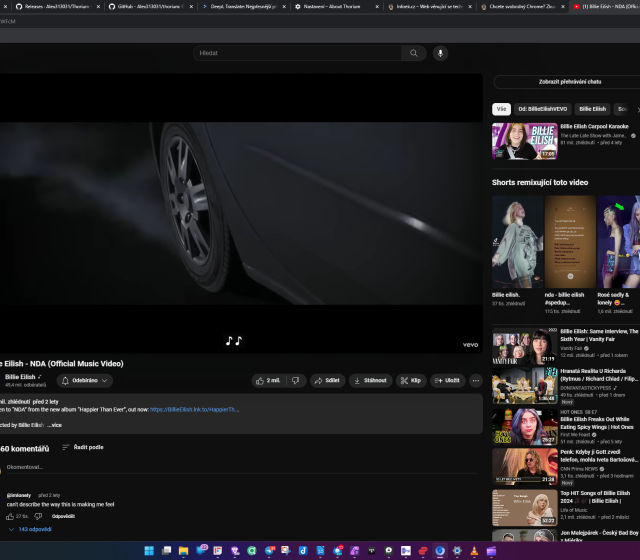Expand the 143 odpovědi replies
Viewport: 640px width, 560px height.
tap(30, 529)
